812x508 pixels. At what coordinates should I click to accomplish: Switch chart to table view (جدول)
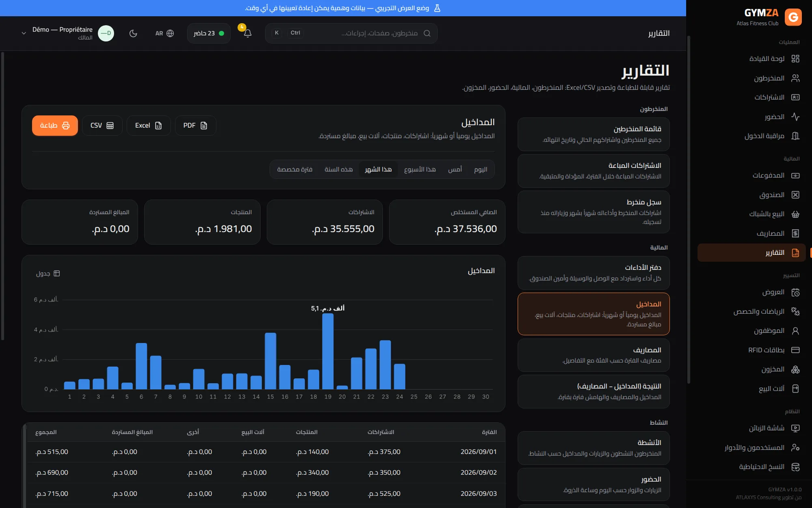48,274
